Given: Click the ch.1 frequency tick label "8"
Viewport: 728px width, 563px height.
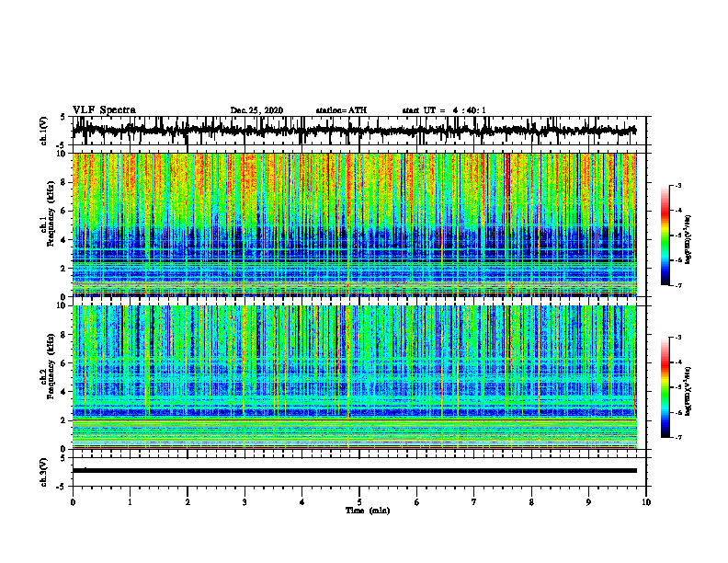Looking at the screenshot, I should (64, 182).
